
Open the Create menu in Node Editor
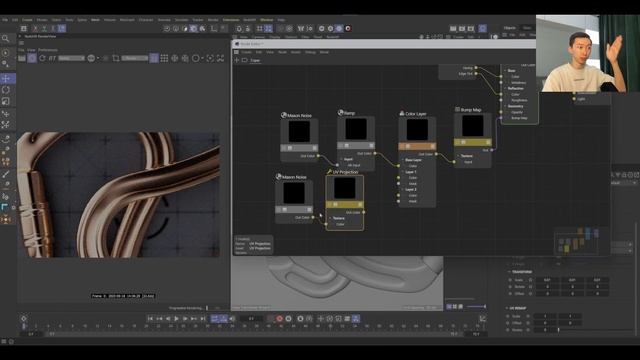[247, 52]
